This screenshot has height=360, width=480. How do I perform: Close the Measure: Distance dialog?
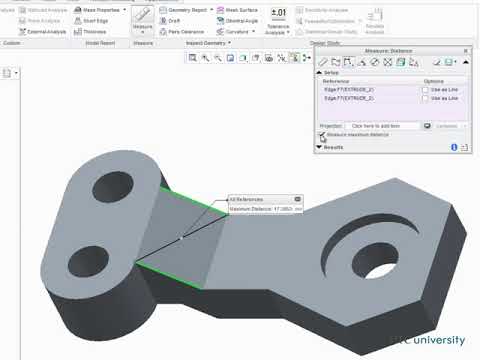466,51
